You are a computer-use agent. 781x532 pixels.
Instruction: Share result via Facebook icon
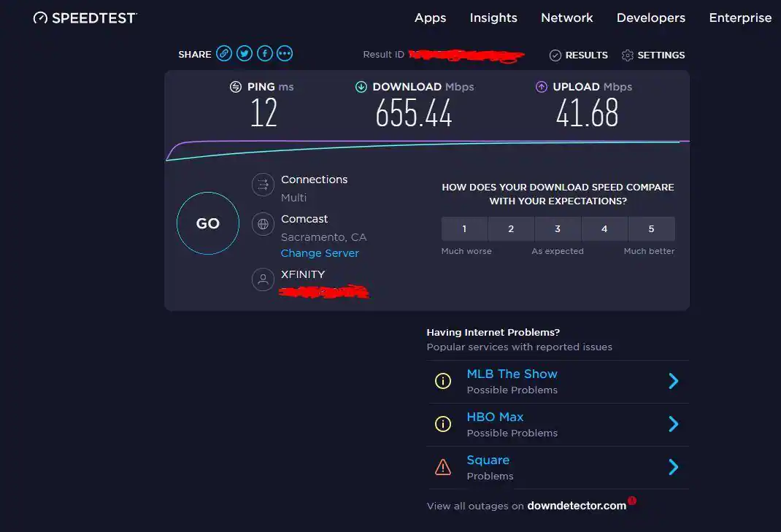click(264, 53)
